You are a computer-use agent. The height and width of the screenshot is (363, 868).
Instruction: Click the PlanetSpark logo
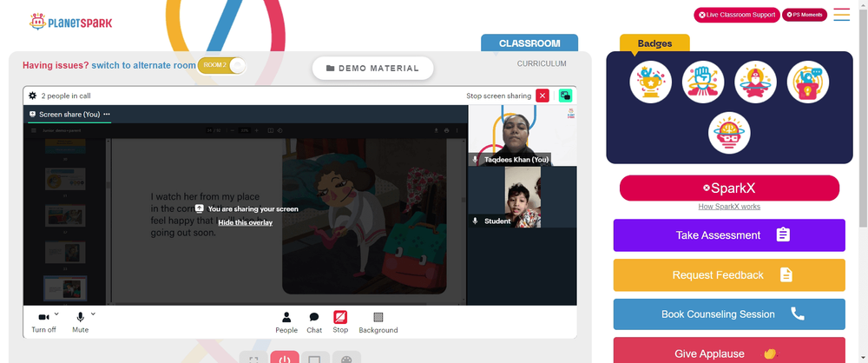pos(71,23)
